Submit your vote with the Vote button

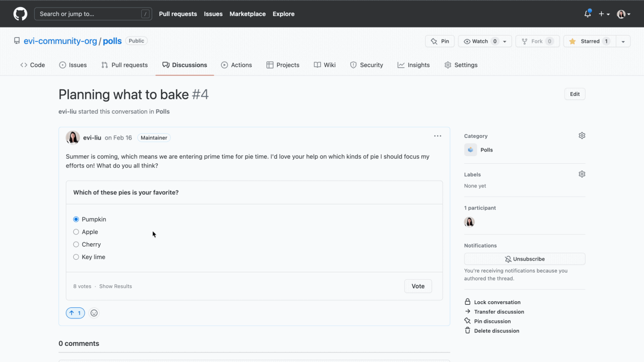(x=418, y=286)
